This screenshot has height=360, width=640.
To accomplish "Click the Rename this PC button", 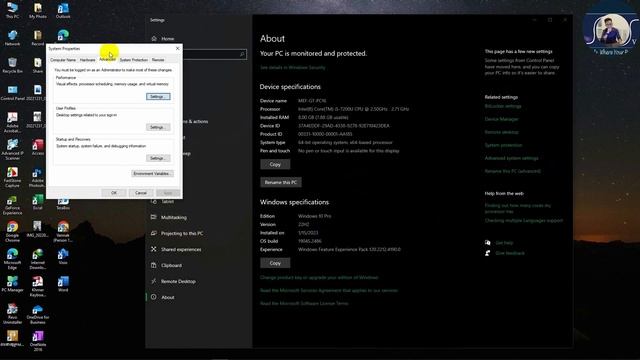I will coord(281,182).
